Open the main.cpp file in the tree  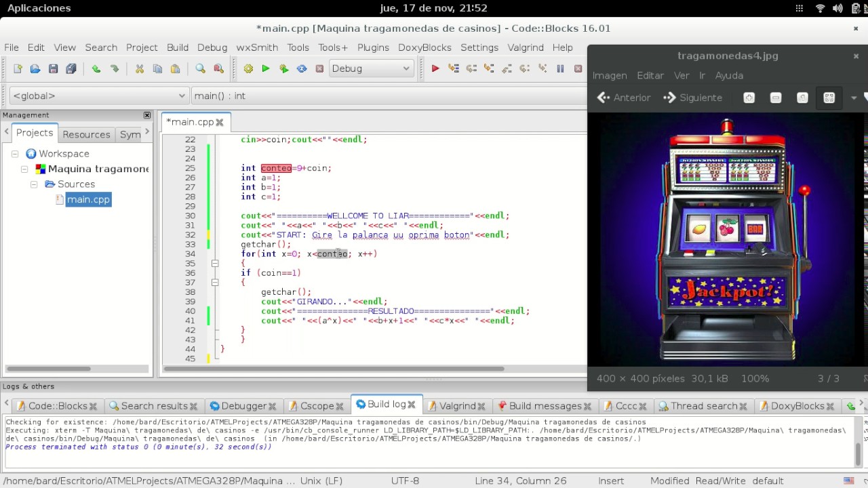[x=88, y=199]
